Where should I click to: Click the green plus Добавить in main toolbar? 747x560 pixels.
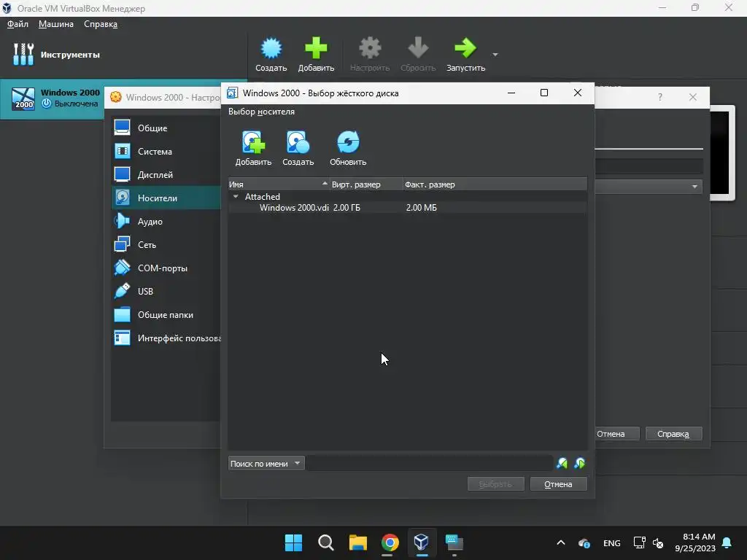pyautogui.click(x=316, y=49)
